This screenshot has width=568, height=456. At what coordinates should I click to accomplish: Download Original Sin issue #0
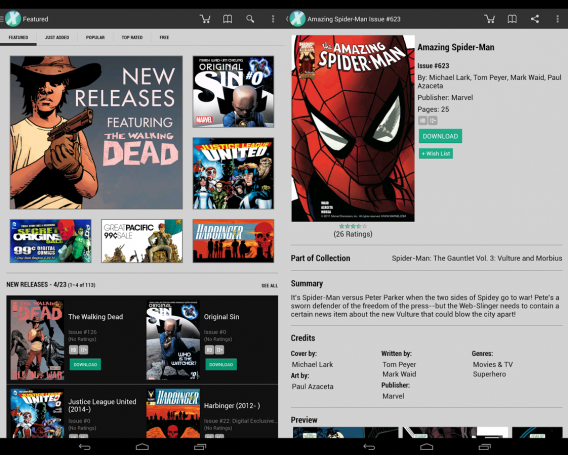pos(221,364)
